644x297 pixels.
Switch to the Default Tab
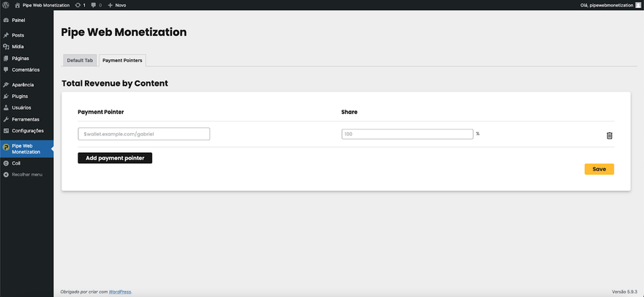(80, 60)
